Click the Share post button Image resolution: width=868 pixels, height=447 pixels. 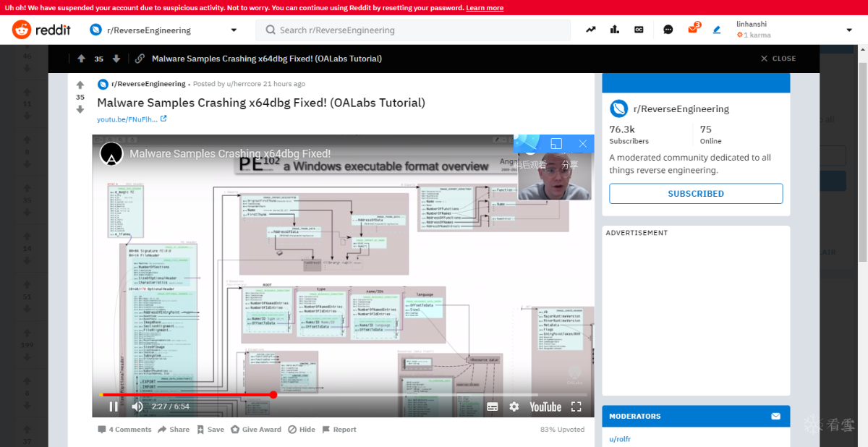[174, 430]
